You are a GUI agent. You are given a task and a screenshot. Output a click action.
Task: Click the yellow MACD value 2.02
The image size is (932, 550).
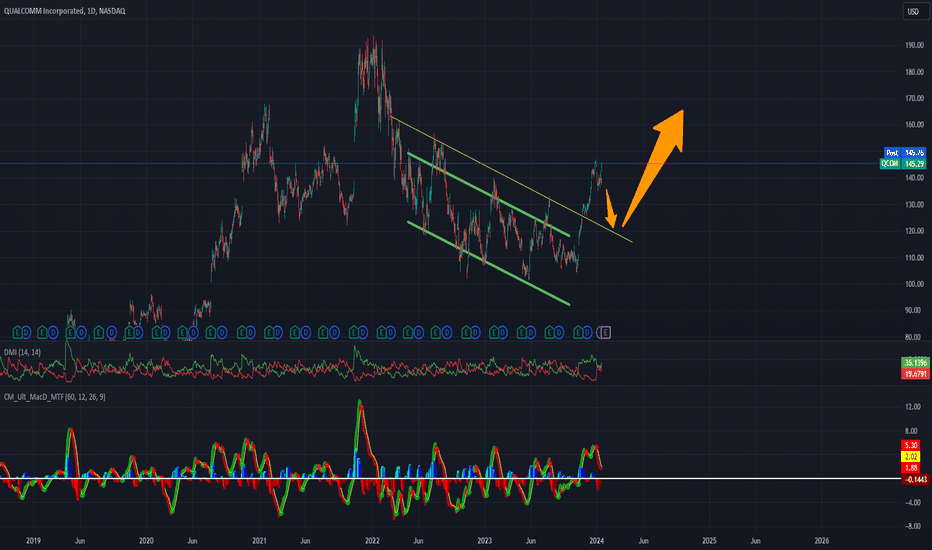(x=911, y=457)
